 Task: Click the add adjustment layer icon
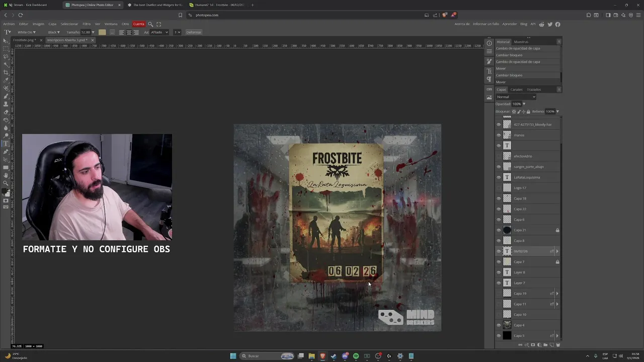[539, 345]
